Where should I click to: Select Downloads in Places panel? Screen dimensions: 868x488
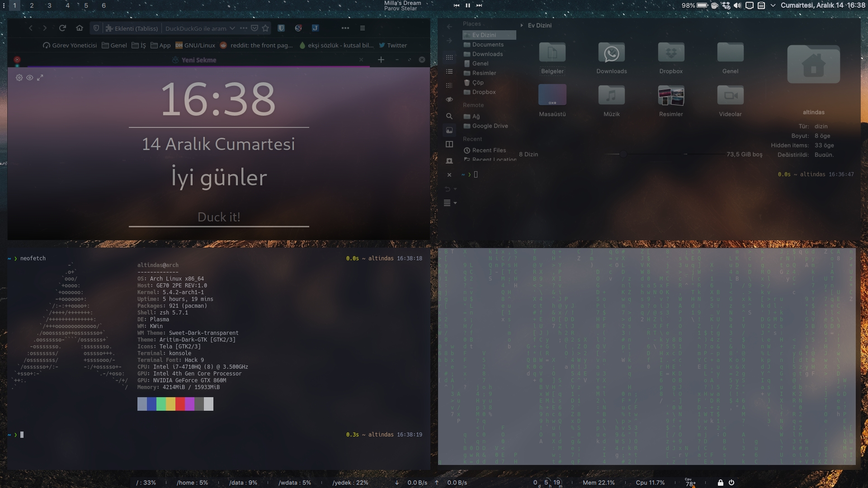coord(489,54)
